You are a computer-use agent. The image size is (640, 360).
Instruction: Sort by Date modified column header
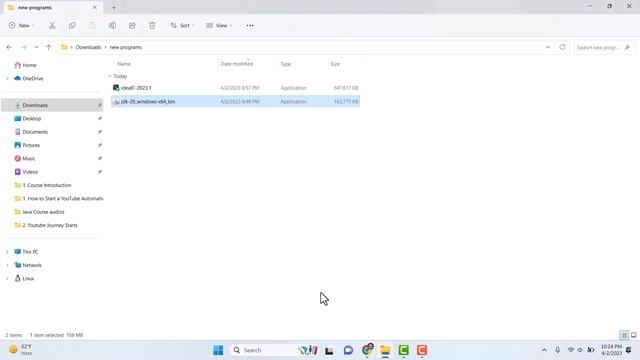tap(237, 64)
